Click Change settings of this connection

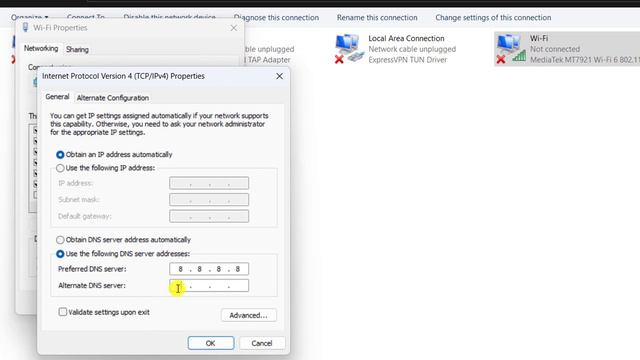coord(493,18)
